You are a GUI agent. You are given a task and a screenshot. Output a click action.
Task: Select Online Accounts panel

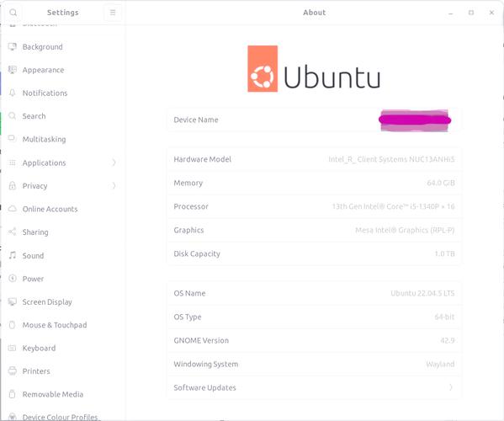[x=62, y=209]
